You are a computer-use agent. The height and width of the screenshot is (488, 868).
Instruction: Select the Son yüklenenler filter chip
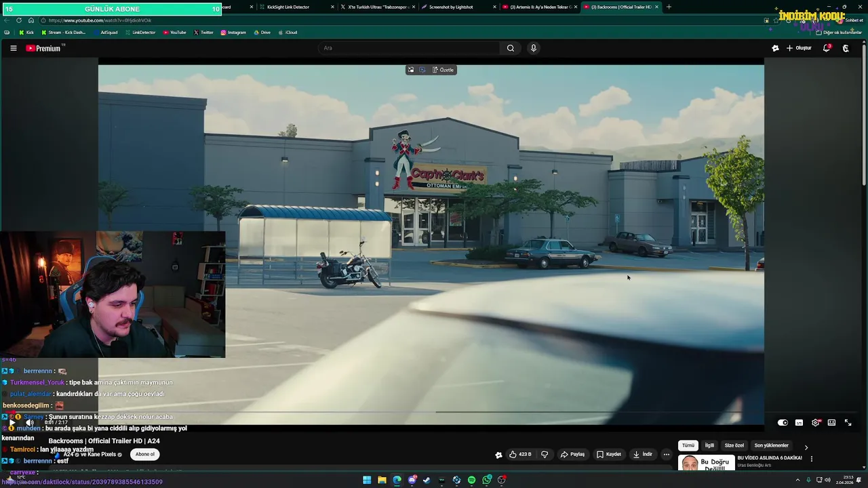[772, 445]
